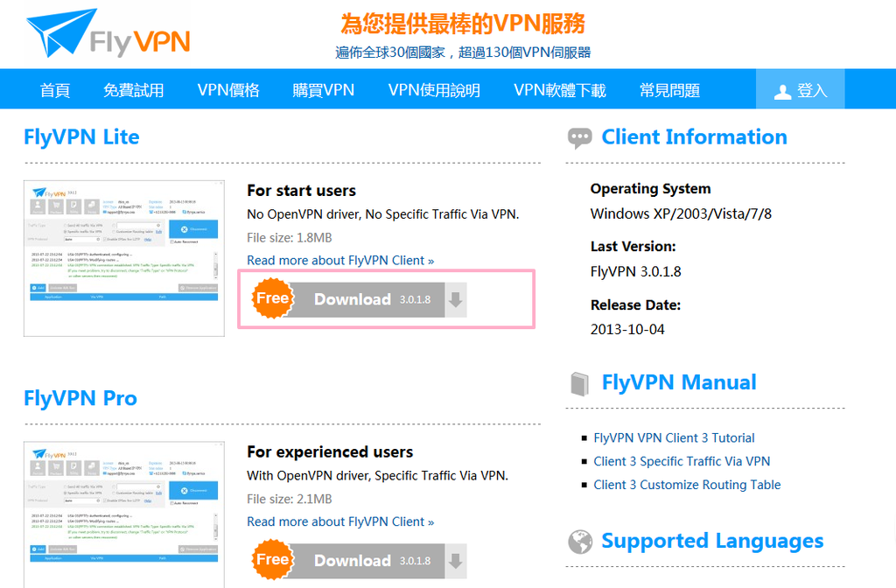Download the free FlyVPN Lite 3.0.1.8 client
The width and height of the screenshot is (896, 588).
(x=360, y=299)
